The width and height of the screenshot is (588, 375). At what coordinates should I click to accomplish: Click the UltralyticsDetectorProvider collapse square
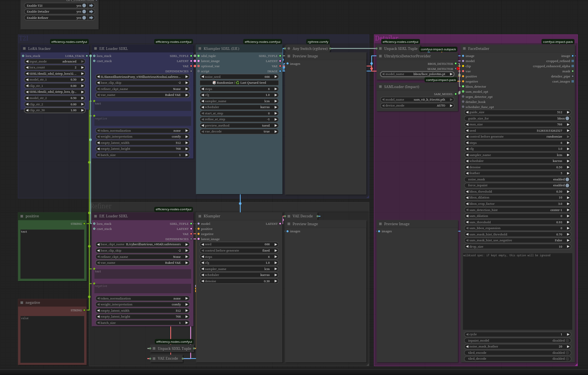pyautogui.click(x=380, y=56)
